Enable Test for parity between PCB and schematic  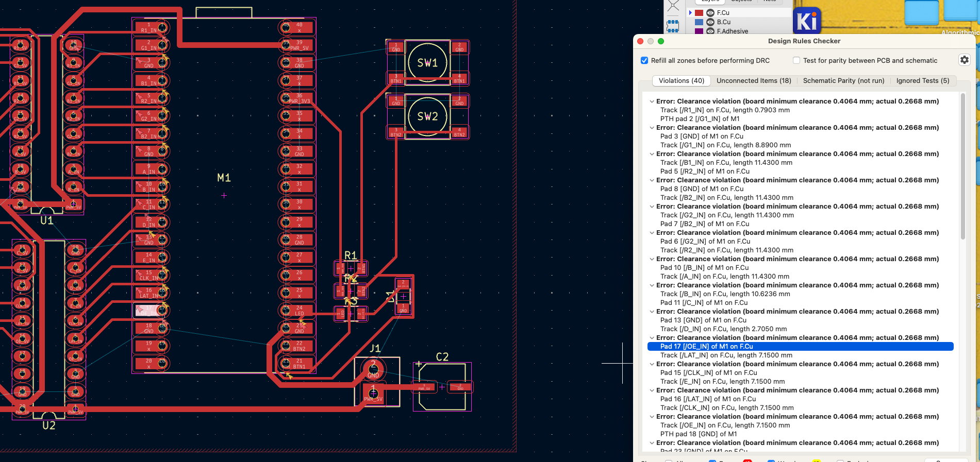796,60
